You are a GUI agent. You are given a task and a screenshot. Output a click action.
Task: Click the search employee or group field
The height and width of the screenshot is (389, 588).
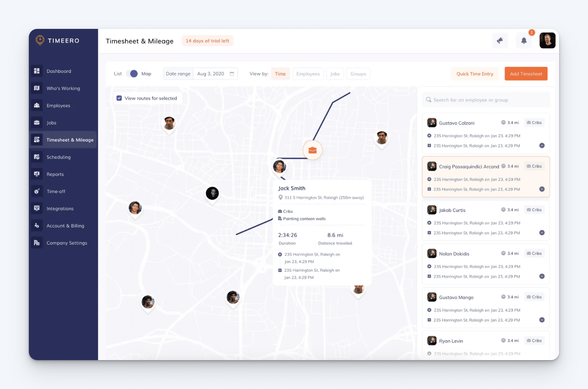pyautogui.click(x=485, y=99)
